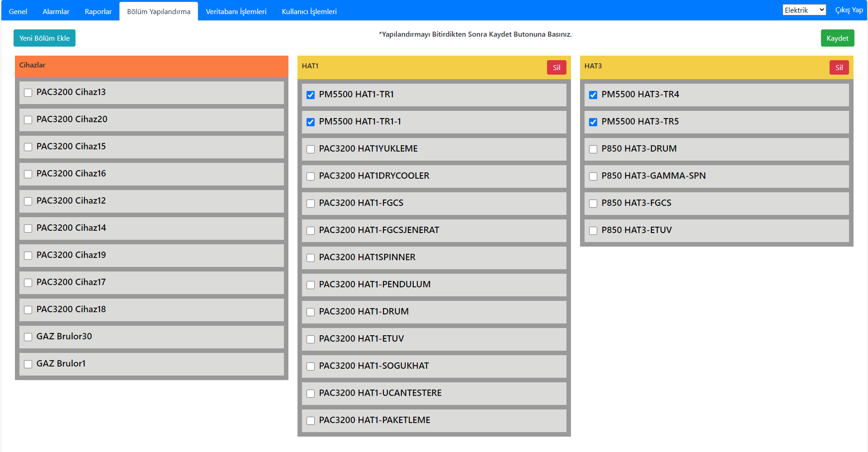Click the HAT3 section title
868x452 pixels.
[593, 66]
